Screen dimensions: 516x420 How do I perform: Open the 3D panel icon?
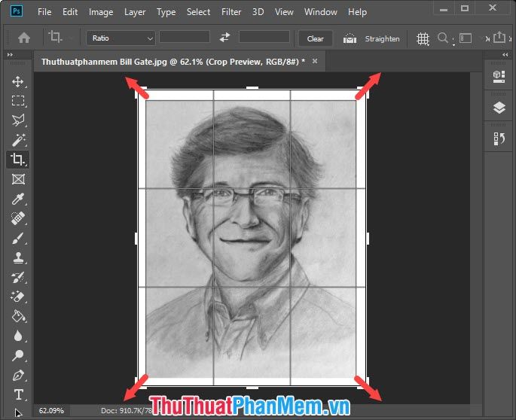click(499, 76)
